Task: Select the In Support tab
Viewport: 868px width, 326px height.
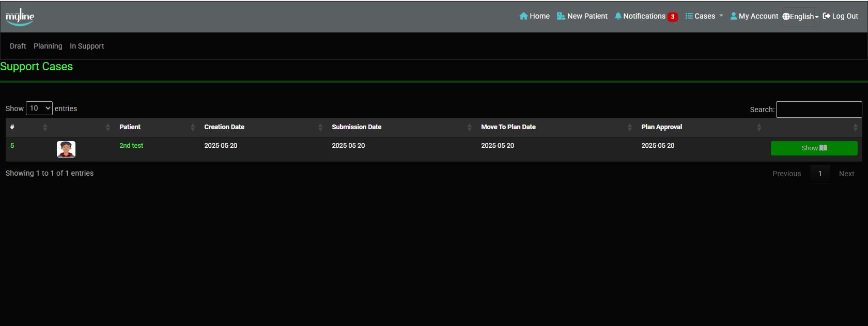Action: pos(87,46)
